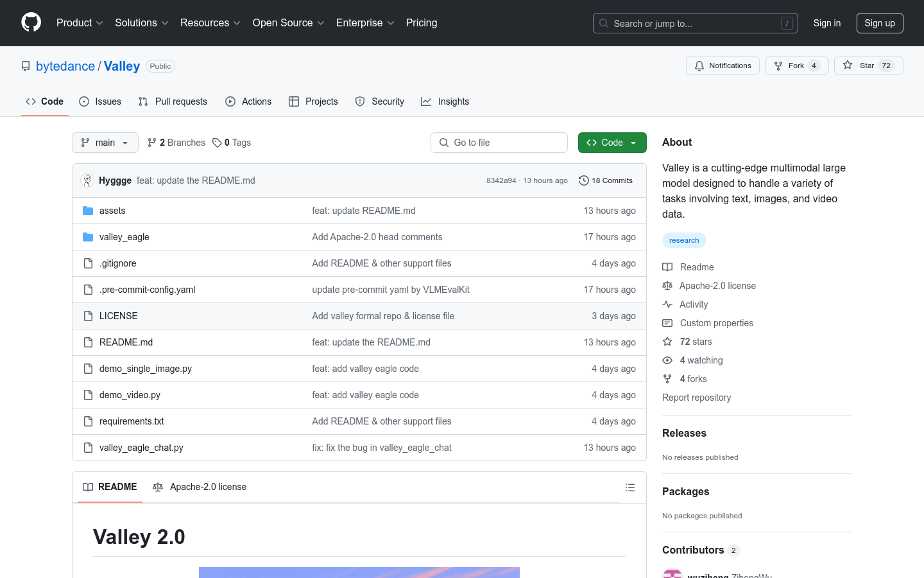The width and height of the screenshot is (924, 578).
Task: Click the GitHub logo icon
Action: (31, 22)
